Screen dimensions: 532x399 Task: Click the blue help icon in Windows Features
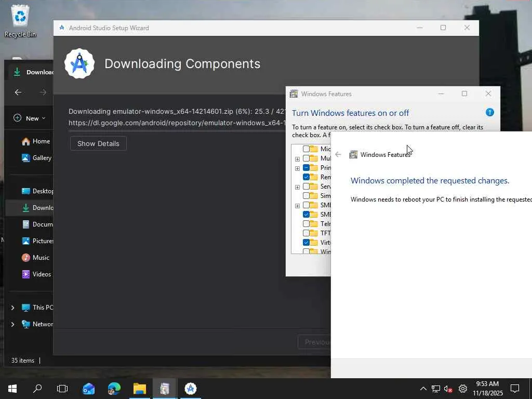[x=489, y=112]
